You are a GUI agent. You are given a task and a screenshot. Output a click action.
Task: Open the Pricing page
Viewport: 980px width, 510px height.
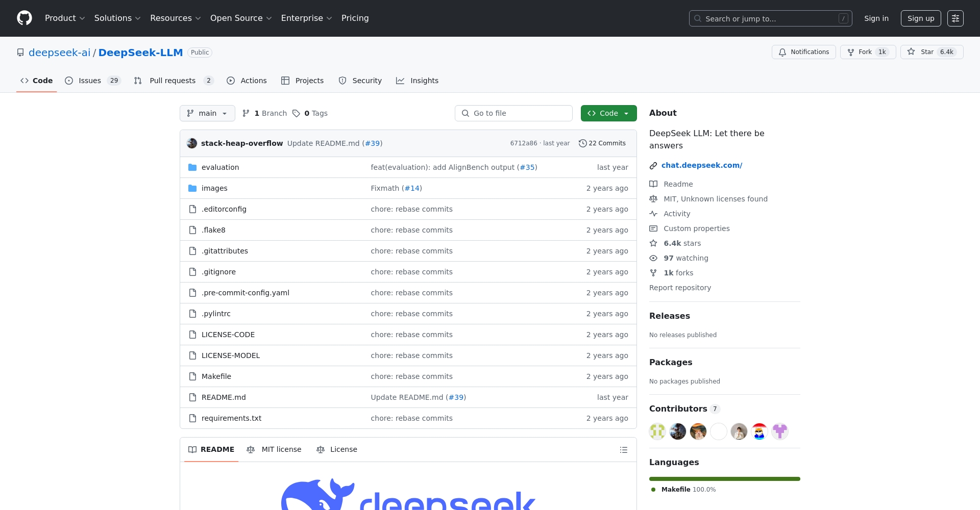tap(355, 18)
